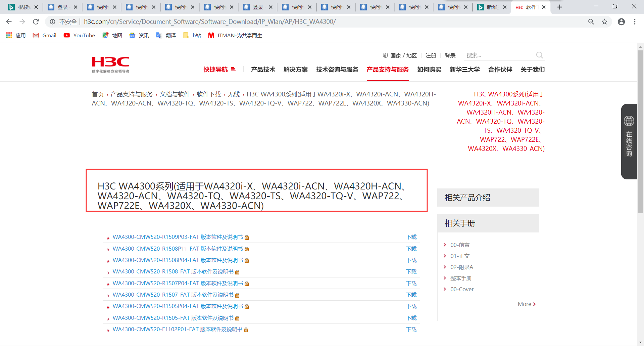
Task: Bookmark this page with the star
Action: tap(604, 22)
